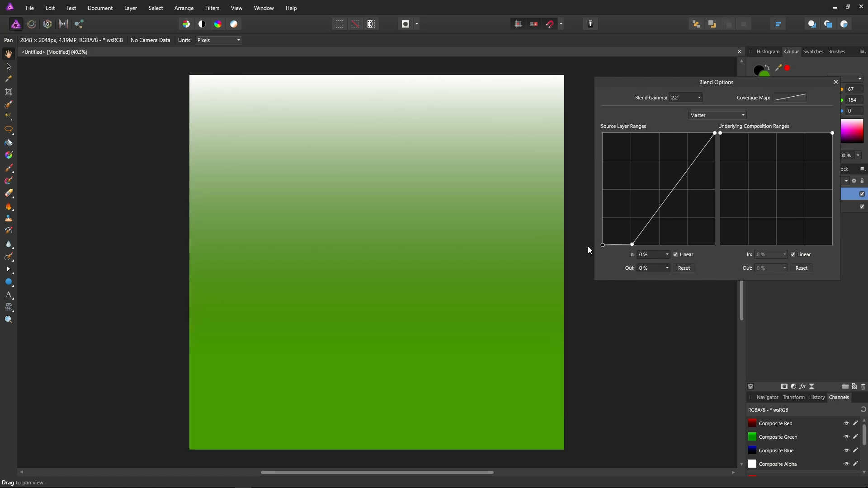This screenshot has height=488, width=868.
Task: Click the layer effects fx icon
Action: click(802, 386)
